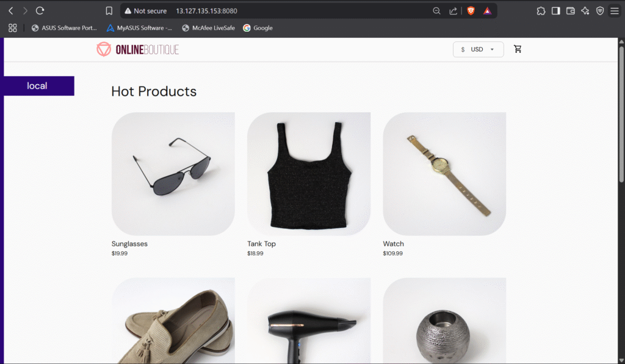The image size is (625, 364).
Task: Open the zoom magnifier icon in address bar
Action: click(x=436, y=11)
